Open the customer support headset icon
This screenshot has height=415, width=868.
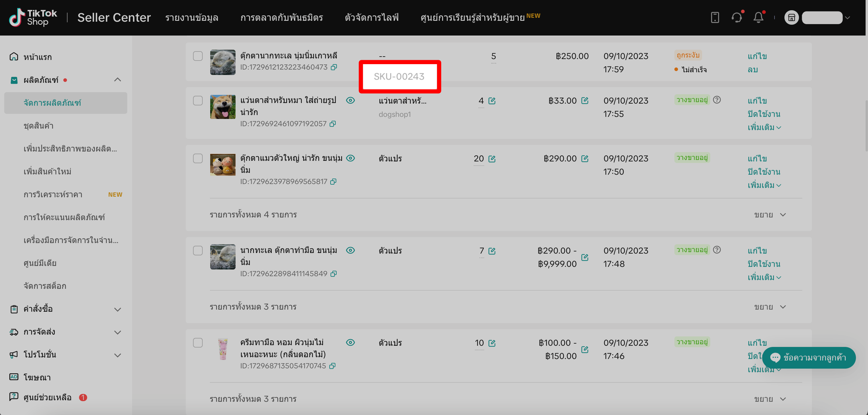pyautogui.click(x=737, y=17)
